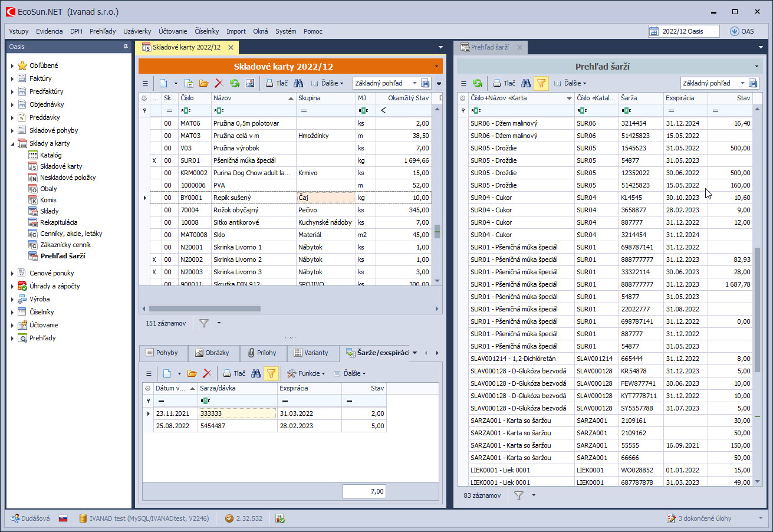
Task: Expand the Faktúry tree node
Action: click(x=12, y=78)
